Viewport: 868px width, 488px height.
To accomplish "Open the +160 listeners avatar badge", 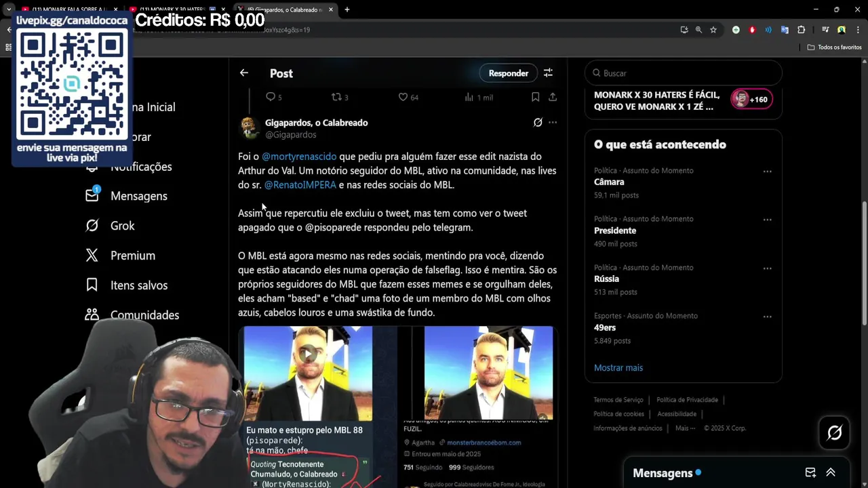I will tap(751, 99).
